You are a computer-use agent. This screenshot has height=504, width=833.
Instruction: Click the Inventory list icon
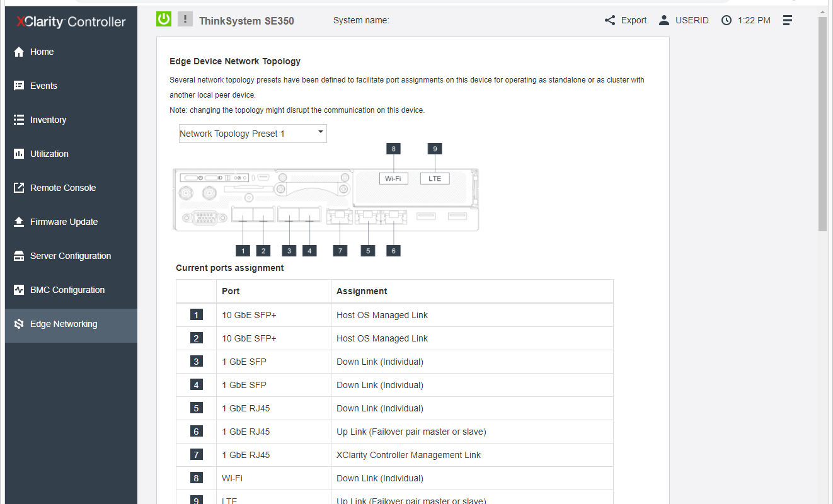pyautogui.click(x=19, y=120)
